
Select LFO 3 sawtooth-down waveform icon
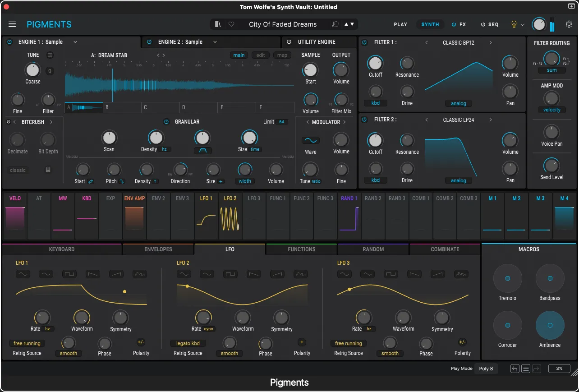(414, 274)
